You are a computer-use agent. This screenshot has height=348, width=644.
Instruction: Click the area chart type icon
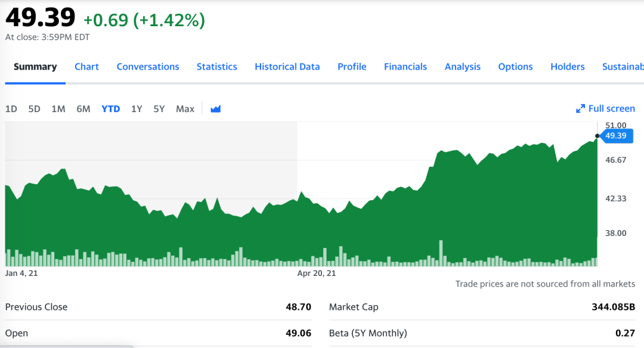(216, 108)
